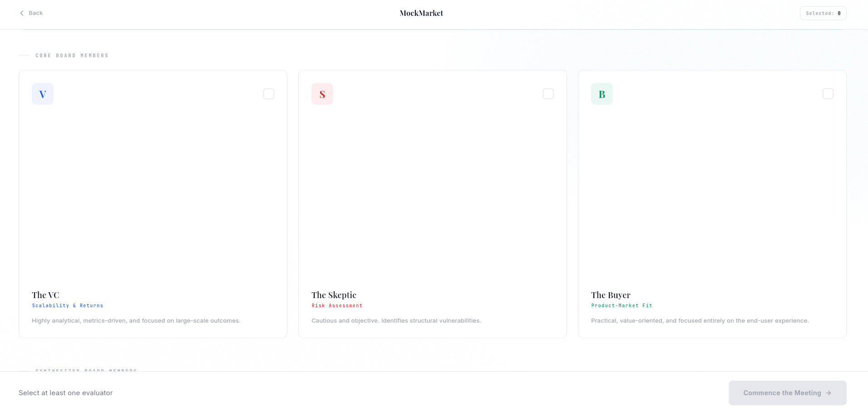The width and height of the screenshot is (868, 412).
Task: Click The Skeptic card title
Action: coord(334,295)
